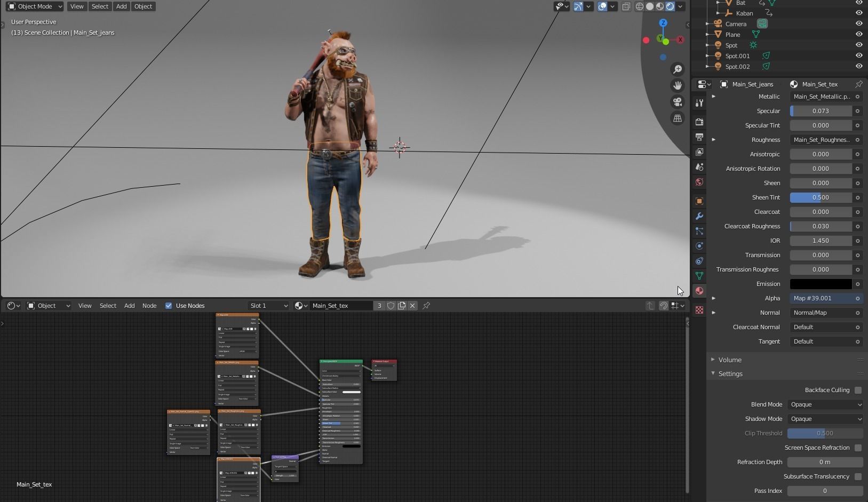
Task: Hide the Plane object in the outliner
Action: point(859,35)
